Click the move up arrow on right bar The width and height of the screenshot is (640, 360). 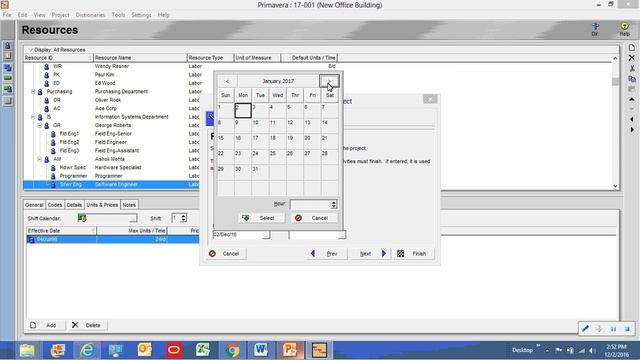(x=632, y=99)
